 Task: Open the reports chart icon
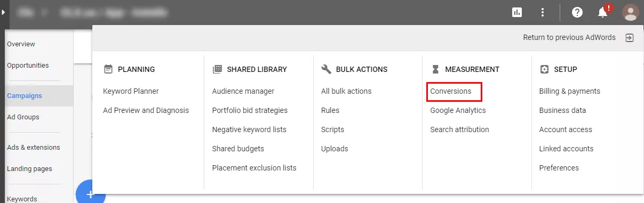coord(516,12)
